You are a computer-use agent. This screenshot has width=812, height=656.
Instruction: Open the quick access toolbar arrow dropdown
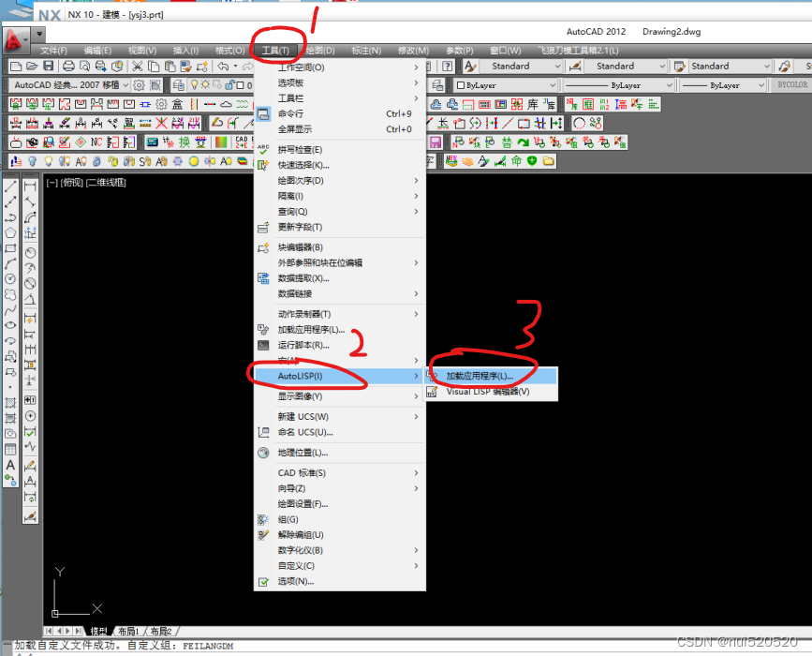[x=39, y=35]
